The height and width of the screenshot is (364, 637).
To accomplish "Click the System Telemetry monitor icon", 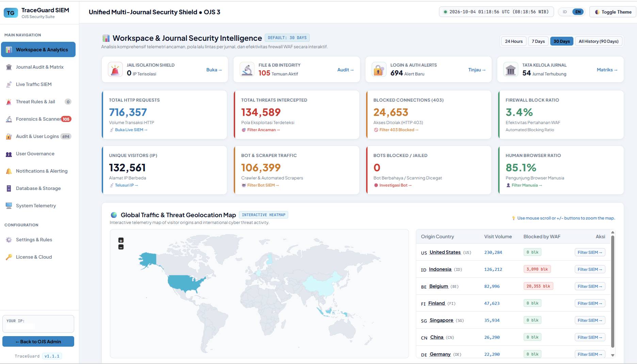I will click(x=9, y=206).
